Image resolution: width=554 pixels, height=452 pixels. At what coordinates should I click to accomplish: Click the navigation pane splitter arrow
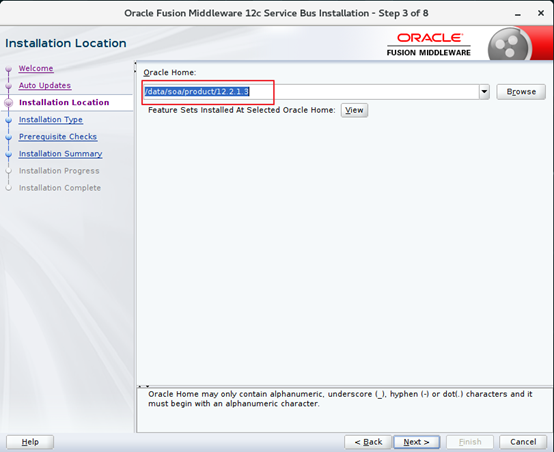(x=135, y=67)
